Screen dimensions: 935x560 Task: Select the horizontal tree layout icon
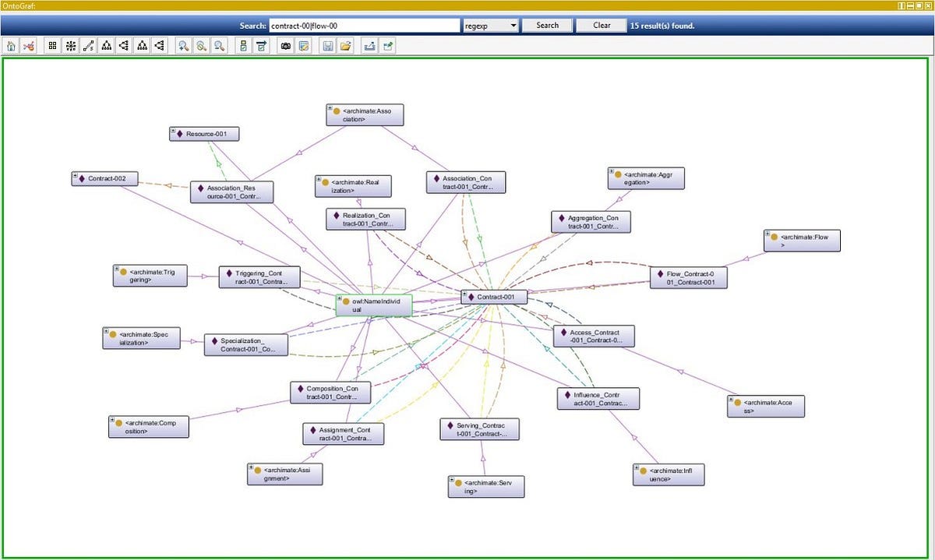(x=123, y=45)
